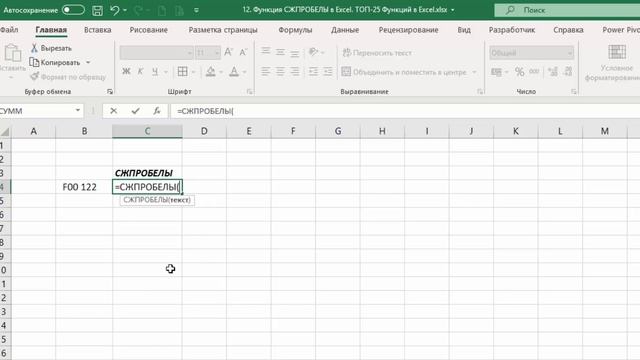The image size is (640, 360).
Task: Open Customize Quick Access Toolbar dropdown
Action: [196, 10]
